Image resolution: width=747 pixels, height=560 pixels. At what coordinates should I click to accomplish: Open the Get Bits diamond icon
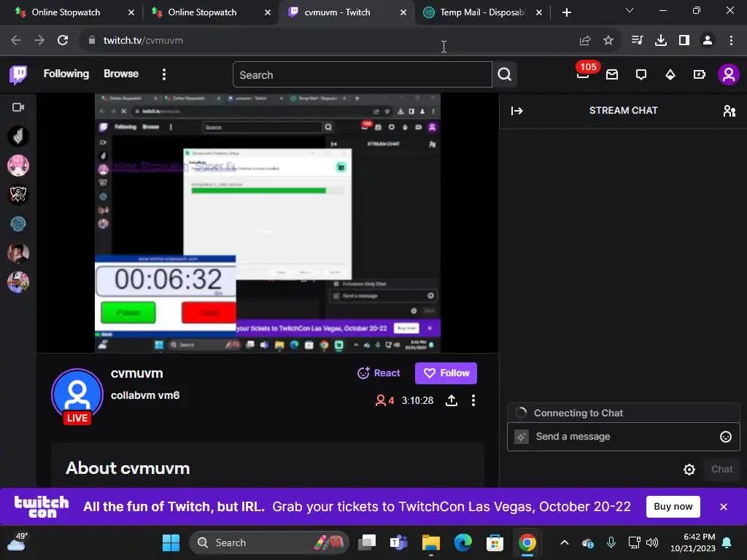tap(670, 74)
